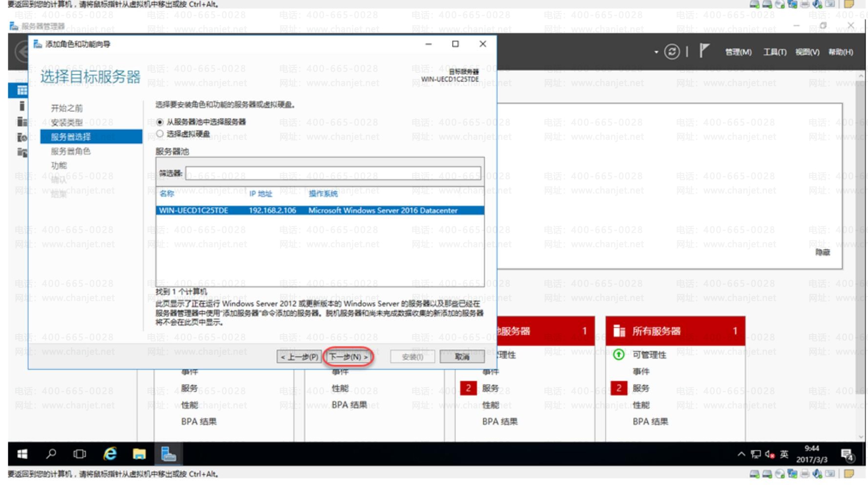The image size is (868, 485).
Task: Click the 取消 button in the wizard
Action: coord(462,357)
